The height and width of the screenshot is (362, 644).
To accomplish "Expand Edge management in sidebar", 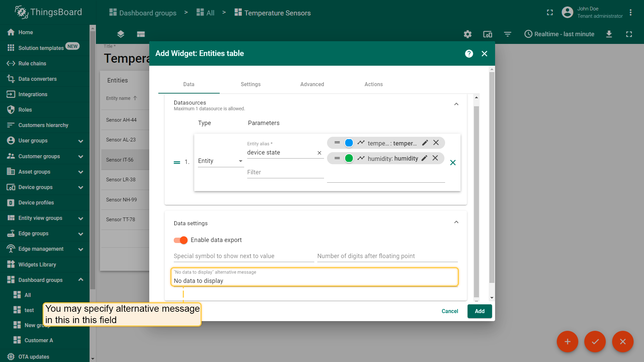I will 80,249.
